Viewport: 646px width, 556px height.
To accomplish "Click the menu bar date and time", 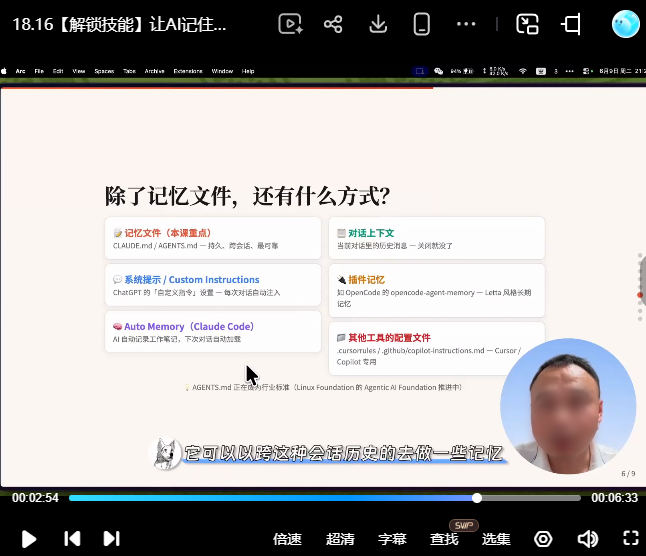I will tap(622, 71).
